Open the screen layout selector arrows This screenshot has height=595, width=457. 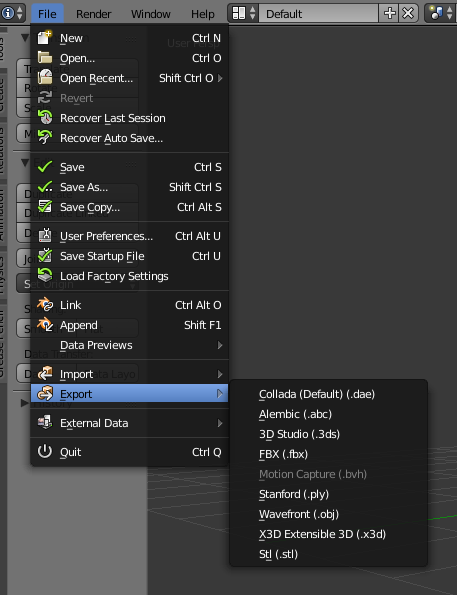pyautogui.click(x=252, y=13)
